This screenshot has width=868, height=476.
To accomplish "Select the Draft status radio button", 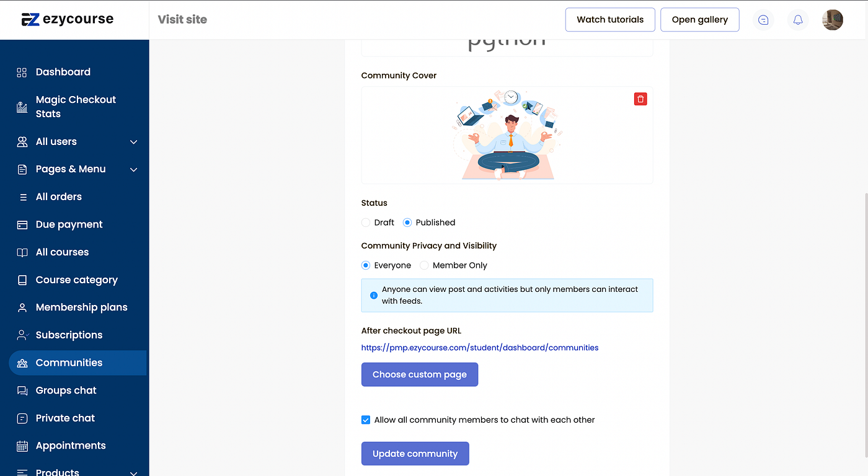I will point(366,223).
